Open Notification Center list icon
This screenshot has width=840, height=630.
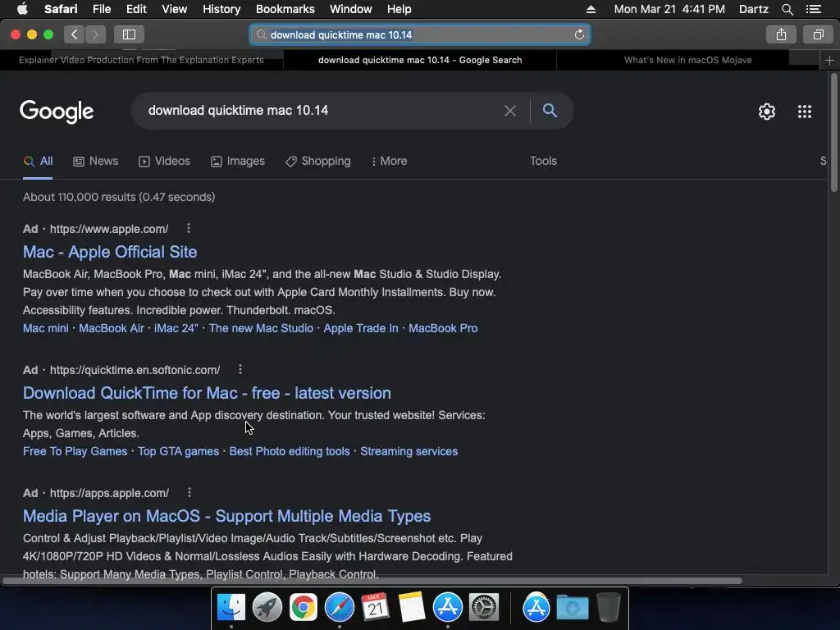[x=813, y=9]
